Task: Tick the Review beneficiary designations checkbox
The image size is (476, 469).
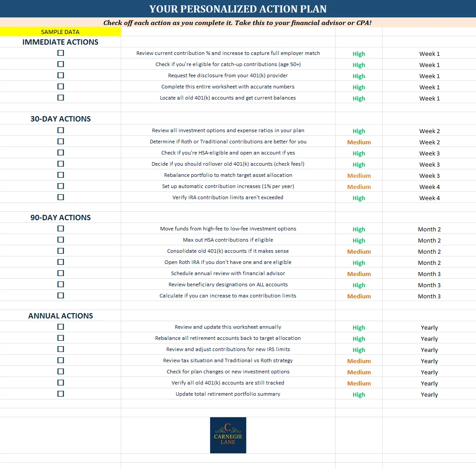Action: coord(61,284)
